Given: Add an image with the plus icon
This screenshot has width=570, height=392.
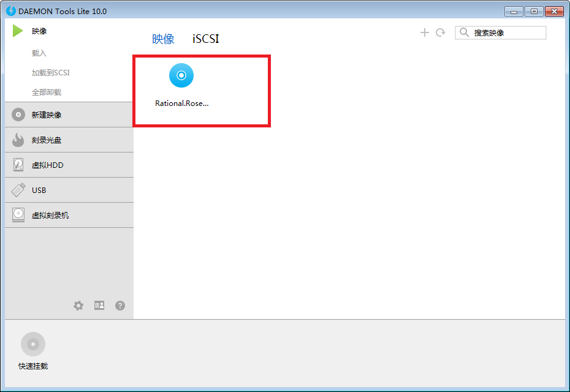Looking at the screenshot, I should point(425,32).
